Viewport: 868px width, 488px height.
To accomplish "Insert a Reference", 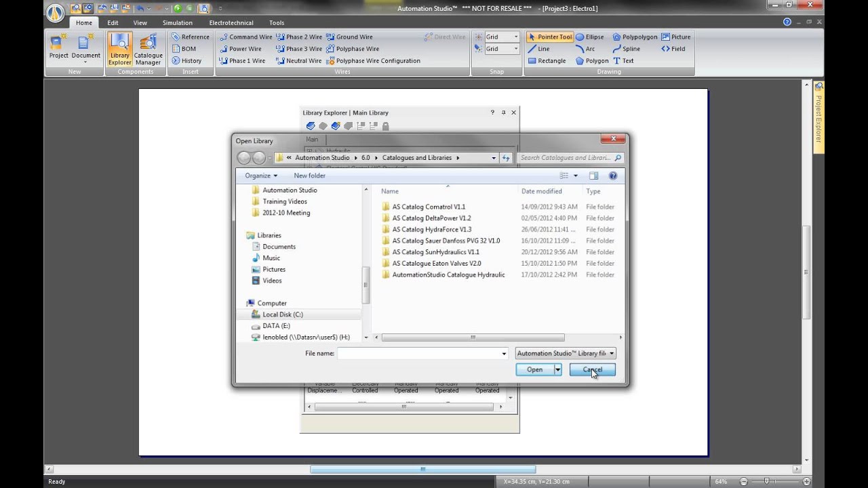I will 190,37.
